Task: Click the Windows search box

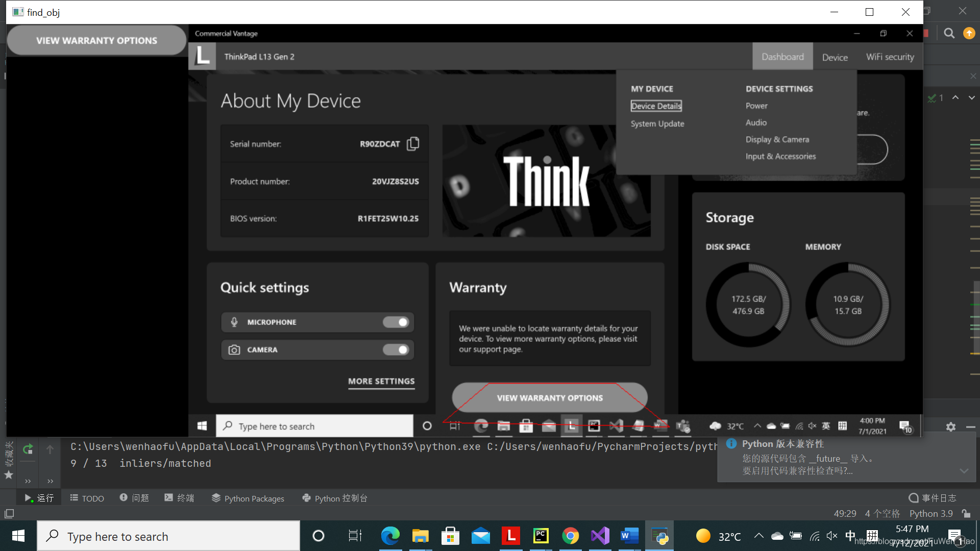Action: click(x=168, y=536)
